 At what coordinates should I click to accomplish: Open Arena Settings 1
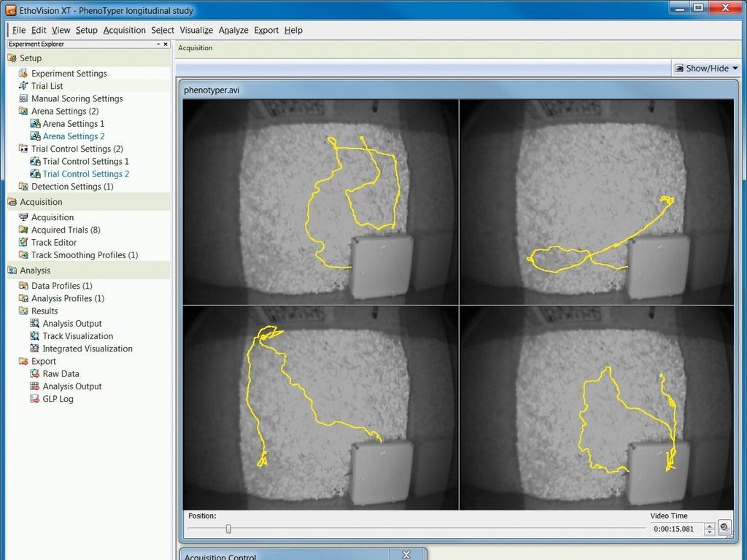74,124
